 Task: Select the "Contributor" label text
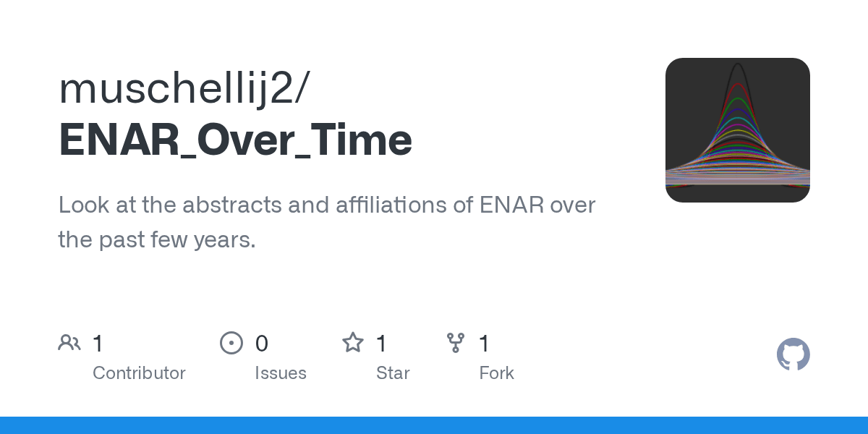(139, 373)
